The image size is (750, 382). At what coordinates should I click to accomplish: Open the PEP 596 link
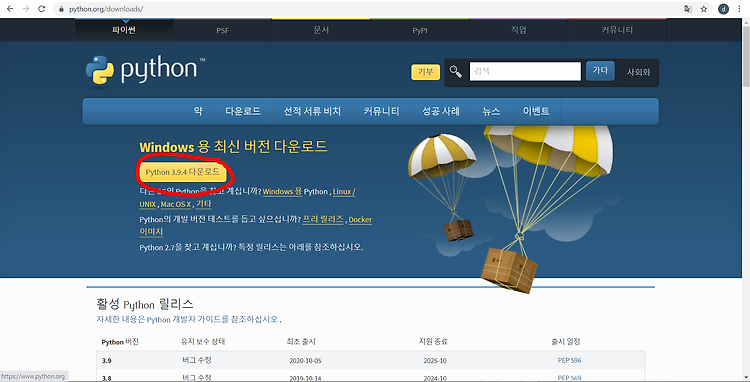tap(569, 360)
